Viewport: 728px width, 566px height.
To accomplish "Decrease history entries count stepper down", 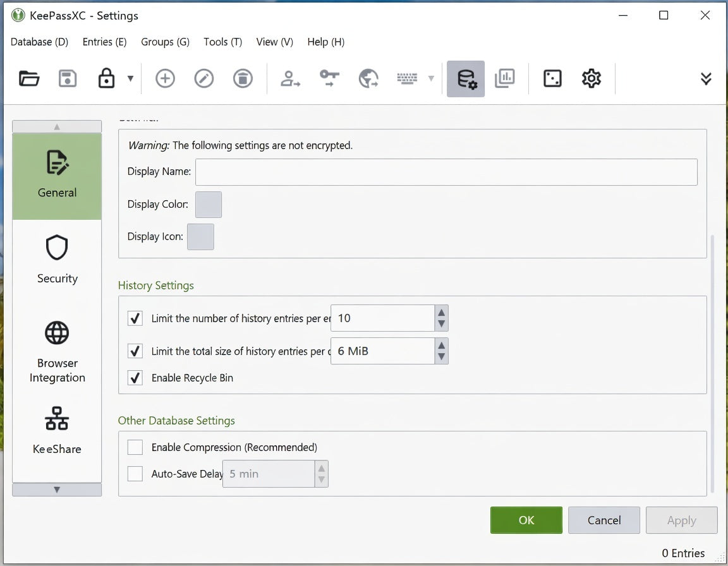I will (442, 324).
